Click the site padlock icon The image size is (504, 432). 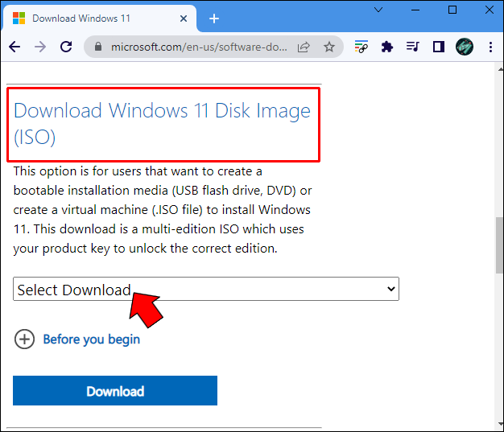pyautogui.click(x=99, y=47)
